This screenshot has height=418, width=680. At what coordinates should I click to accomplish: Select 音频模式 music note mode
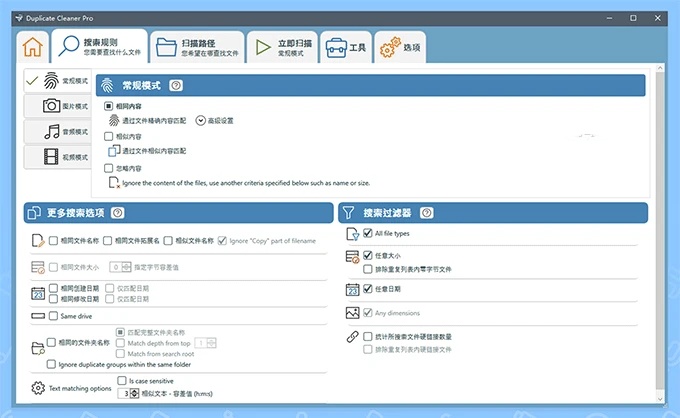pos(58,131)
